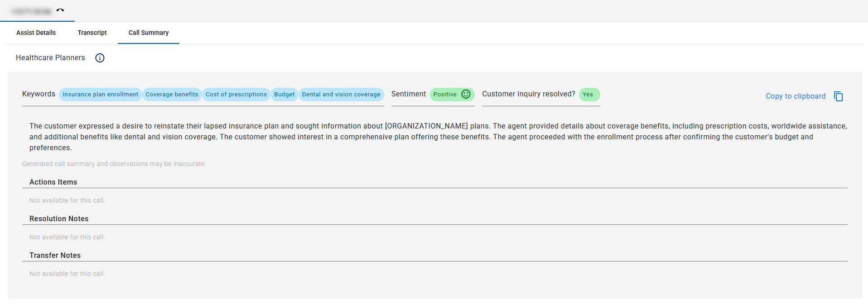Click the smiley face sentiment icon
The width and height of the screenshot is (868, 304).
(x=466, y=94)
